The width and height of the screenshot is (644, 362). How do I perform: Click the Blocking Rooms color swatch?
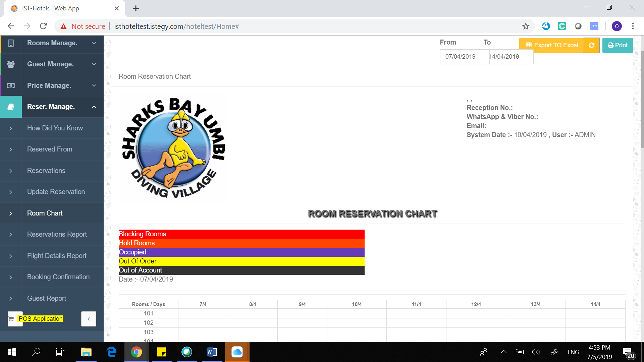(241, 234)
